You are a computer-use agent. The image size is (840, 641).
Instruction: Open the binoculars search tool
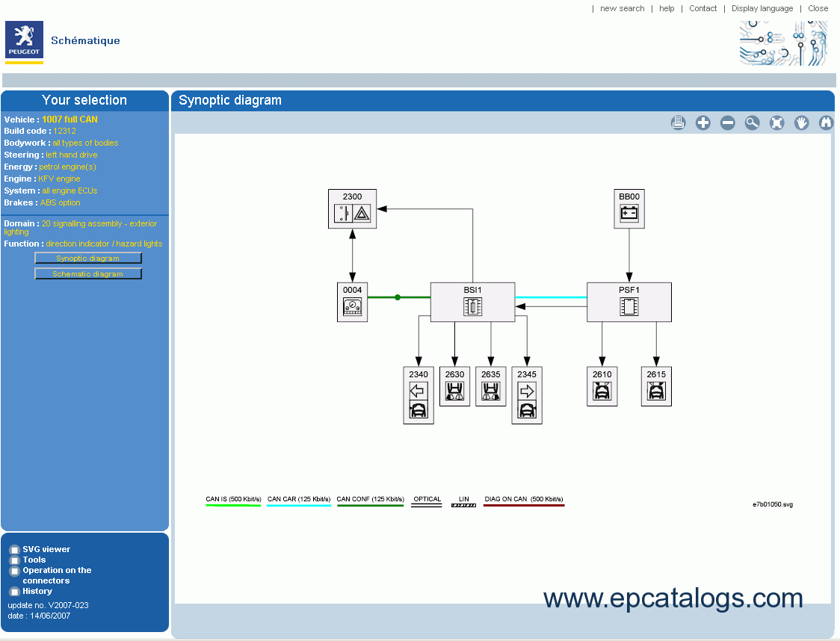tap(826, 123)
